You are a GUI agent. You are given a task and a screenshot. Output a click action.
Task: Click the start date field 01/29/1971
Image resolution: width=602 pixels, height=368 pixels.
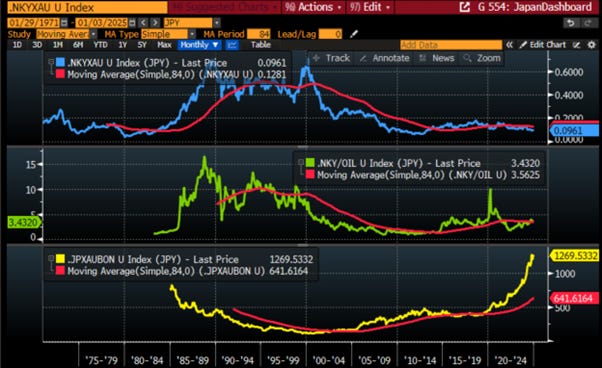coord(34,23)
